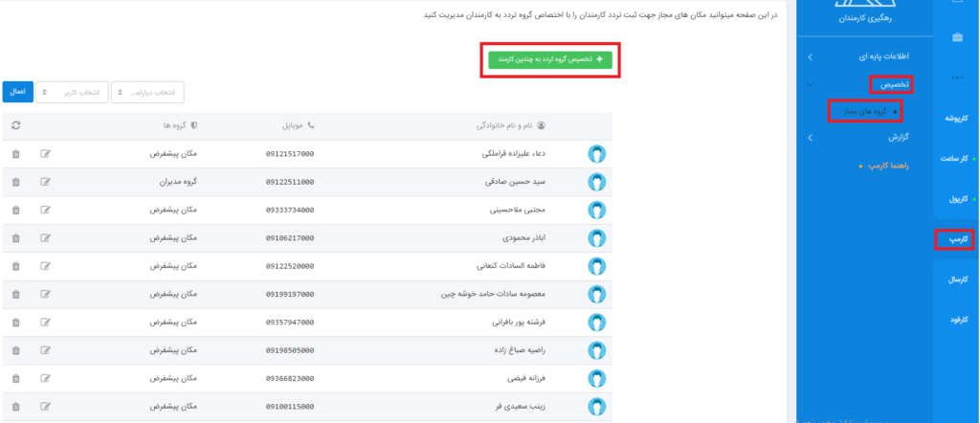Click edit icon for زینب سعیدی فر
980x423 pixels.
46,406
